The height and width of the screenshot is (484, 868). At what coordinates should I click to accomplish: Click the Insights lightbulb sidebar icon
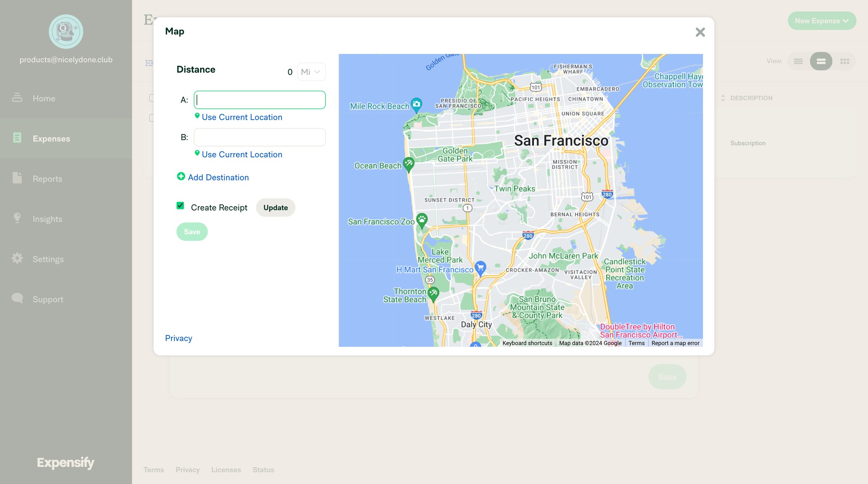click(17, 218)
